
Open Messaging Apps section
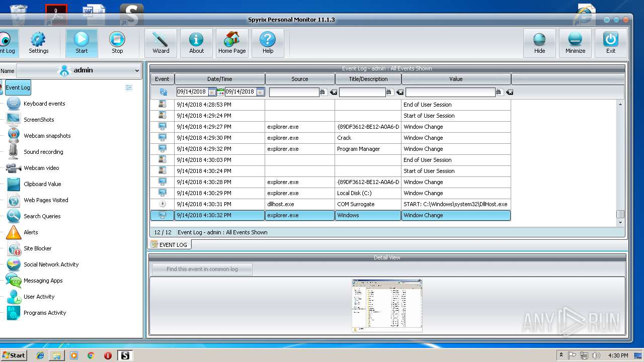coord(43,281)
